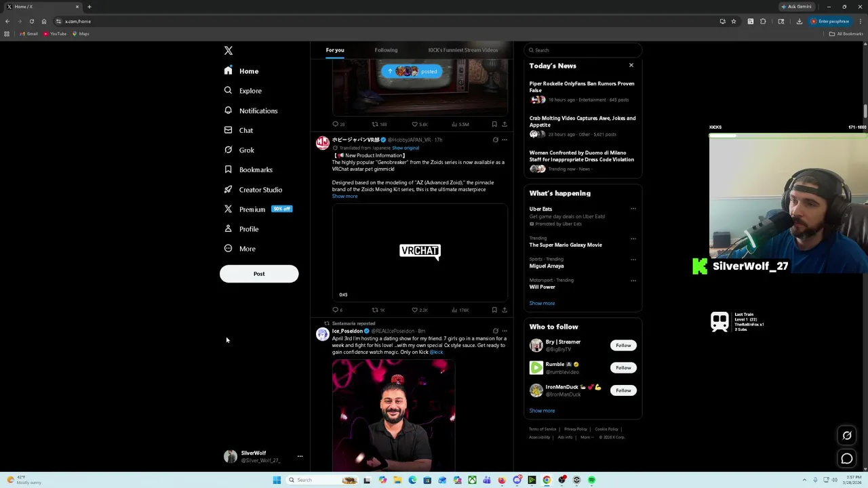Open More options for Super Mario trend

(x=633, y=239)
